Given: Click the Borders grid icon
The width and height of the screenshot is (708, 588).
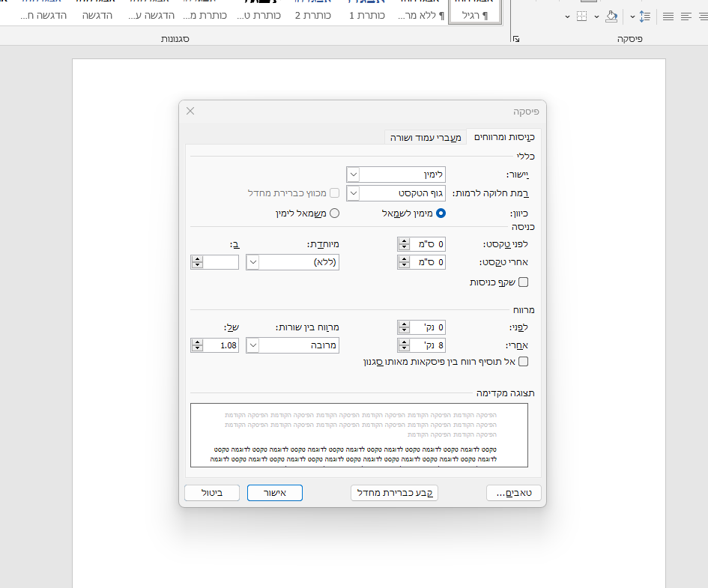Looking at the screenshot, I should (581, 16).
